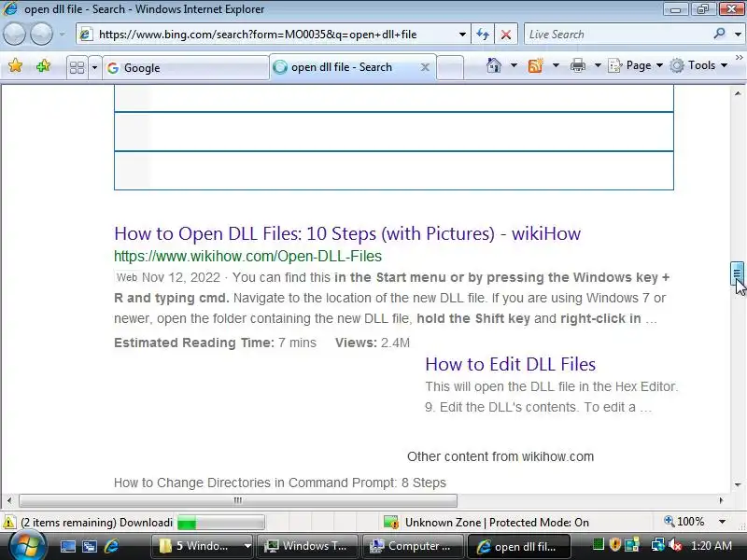Click the Home page icon
Screen dimensions: 747x560
pyautogui.click(x=494, y=65)
